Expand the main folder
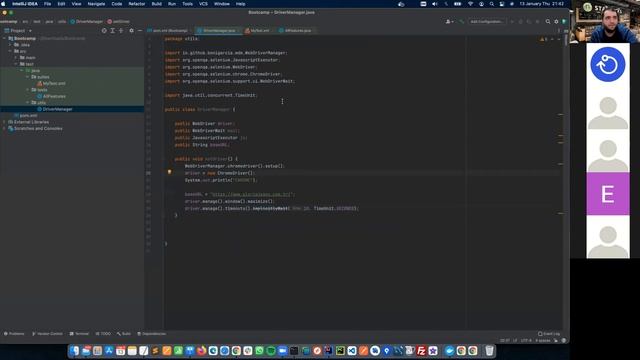The image size is (640, 360). 16,58
